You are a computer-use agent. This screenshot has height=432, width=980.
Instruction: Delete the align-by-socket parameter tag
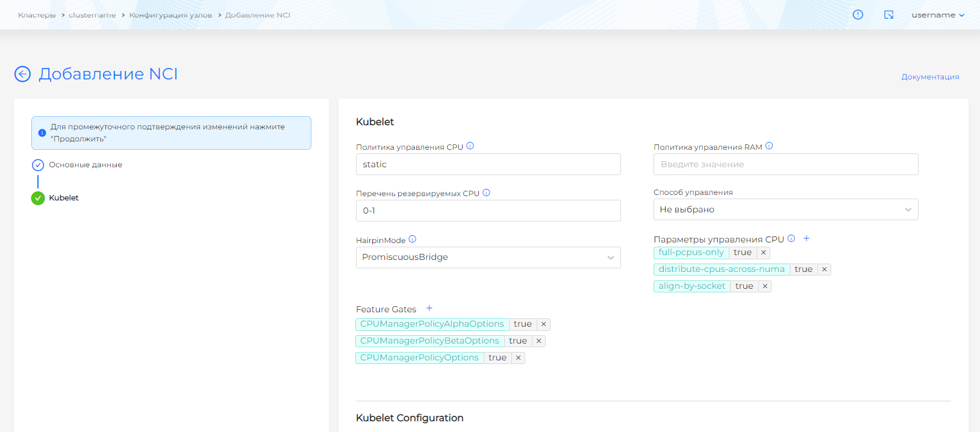point(765,286)
